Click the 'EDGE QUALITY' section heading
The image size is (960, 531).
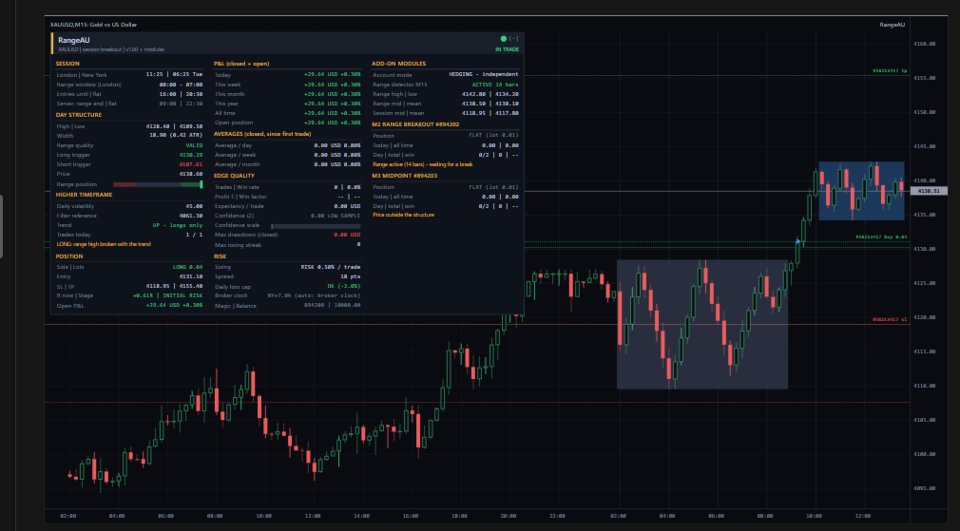pos(234,176)
